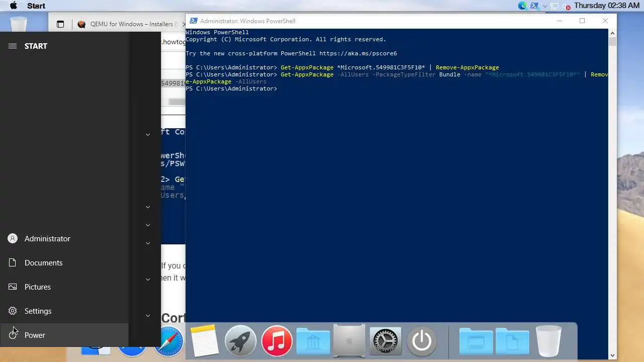Open Settings from the Start menu
The width and height of the screenshot is (644, 362).
click(x=64, y=311)
